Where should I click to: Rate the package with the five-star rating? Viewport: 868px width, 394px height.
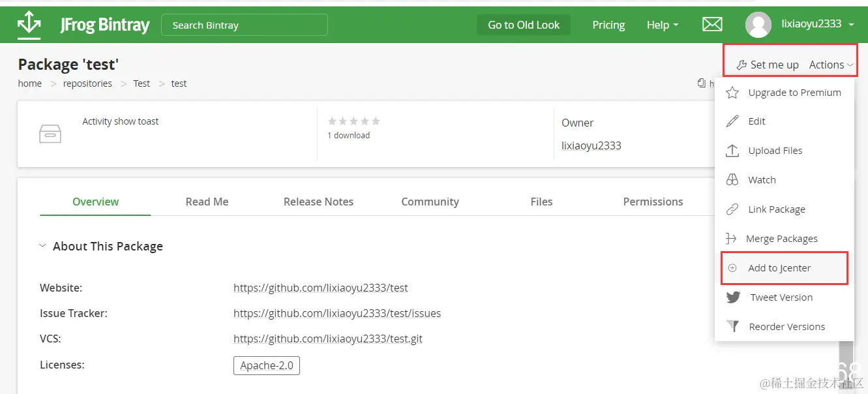pos(353,121)
